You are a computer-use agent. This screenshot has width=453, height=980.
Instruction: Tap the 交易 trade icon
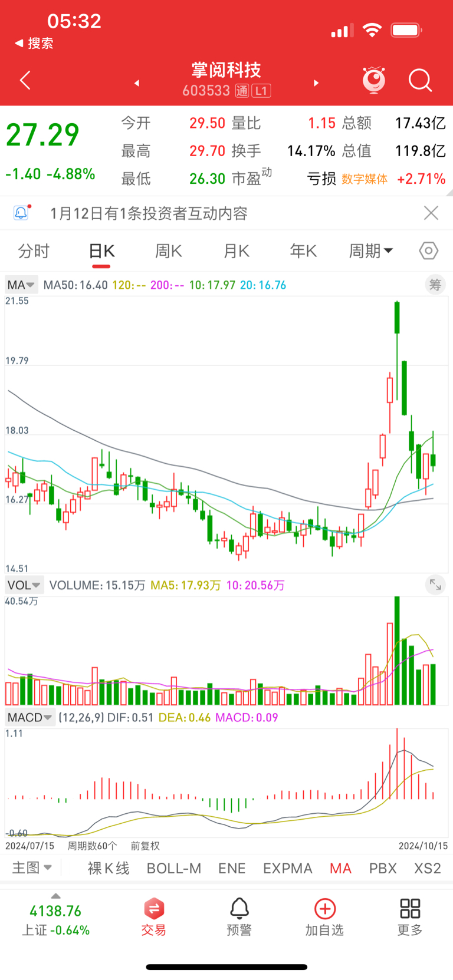click(x=153, y=918)
